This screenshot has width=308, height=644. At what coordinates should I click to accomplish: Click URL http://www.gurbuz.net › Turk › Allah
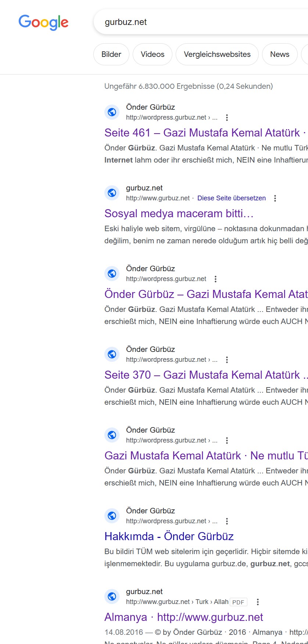pyautogui.click(x=177, y=602)
